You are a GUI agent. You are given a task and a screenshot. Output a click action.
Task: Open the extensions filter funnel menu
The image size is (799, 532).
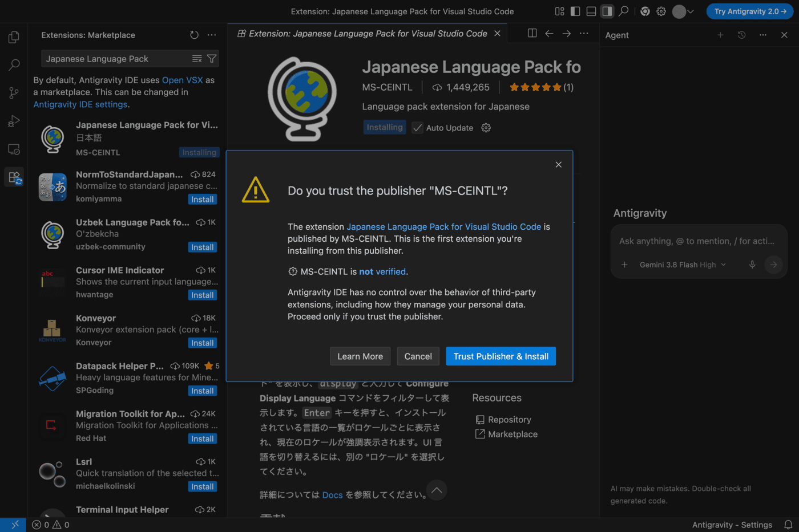pyautogui.click(x=212, y=59)
